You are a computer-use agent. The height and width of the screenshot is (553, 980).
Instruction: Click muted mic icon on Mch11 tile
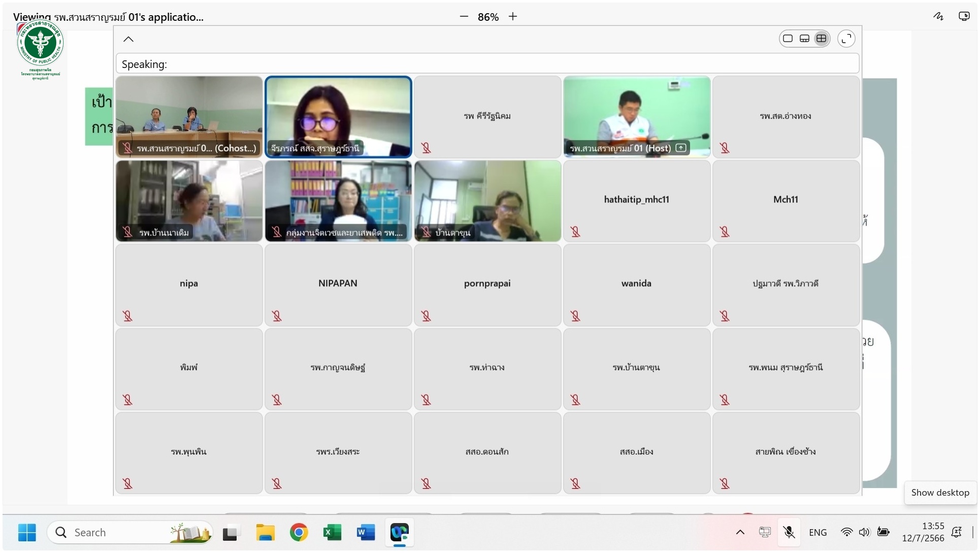point(725,232)
